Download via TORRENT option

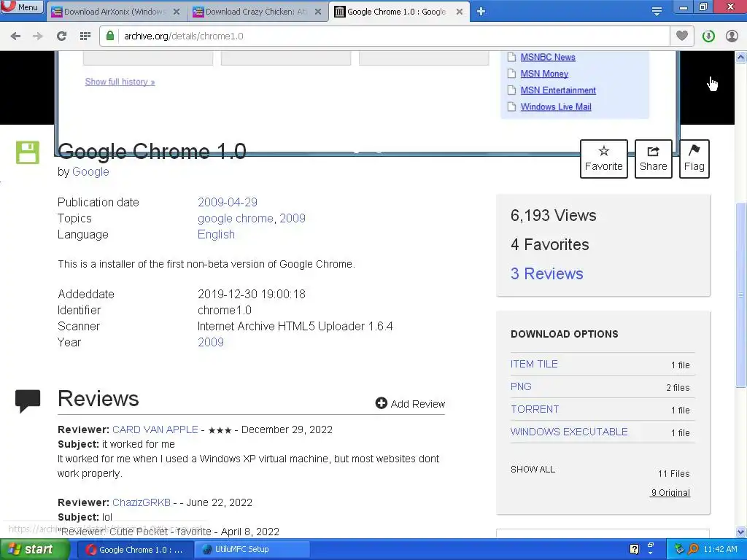(535, 410)
